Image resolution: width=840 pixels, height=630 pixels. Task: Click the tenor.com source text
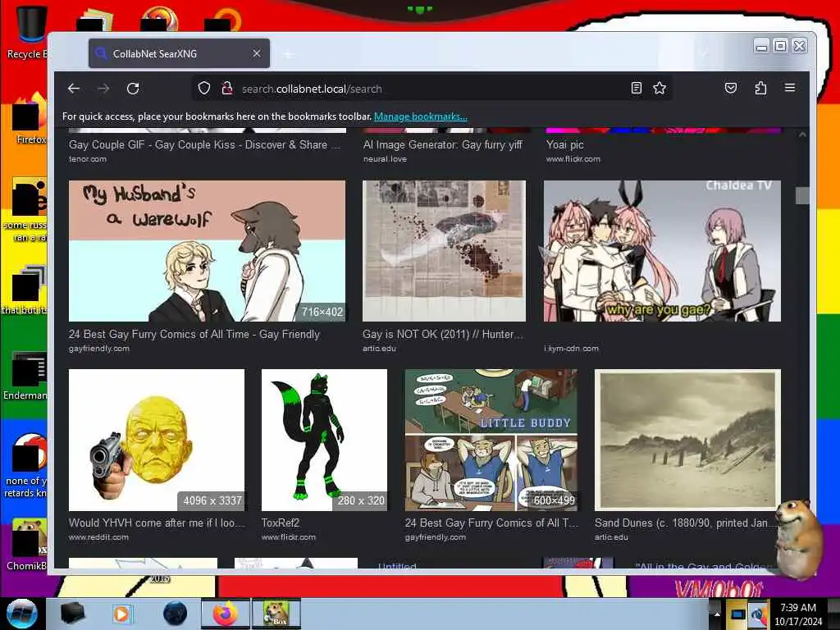pyautogui.click(x=87, y=159)
